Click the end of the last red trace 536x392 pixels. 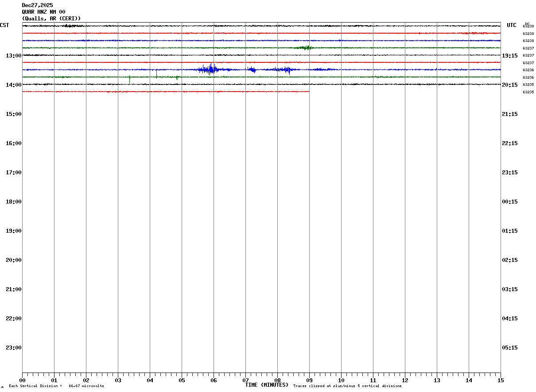point(309,92)
